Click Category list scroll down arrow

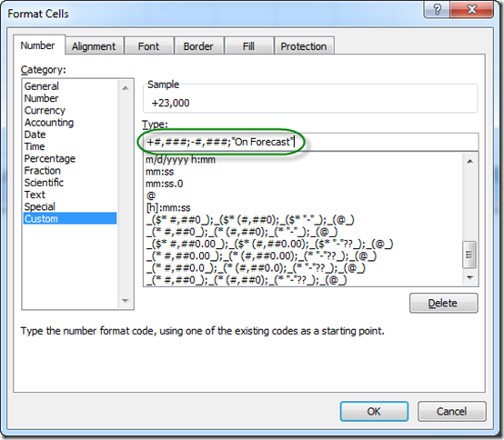click(126, 301)
